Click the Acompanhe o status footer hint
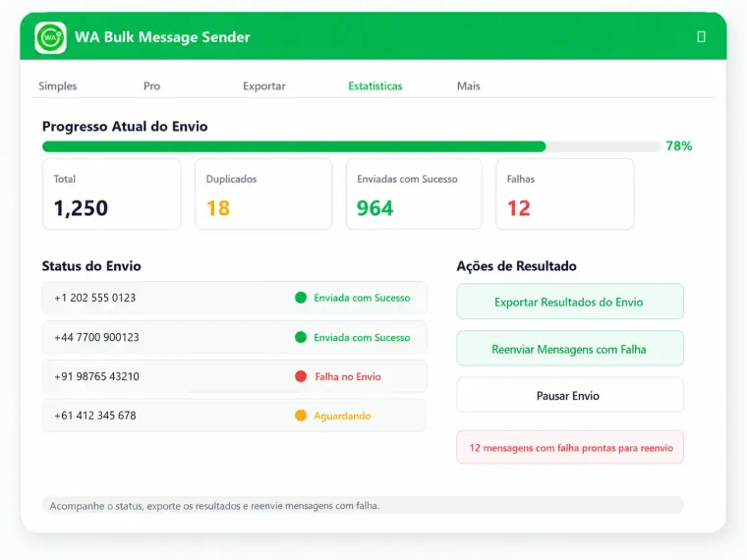 214,506
